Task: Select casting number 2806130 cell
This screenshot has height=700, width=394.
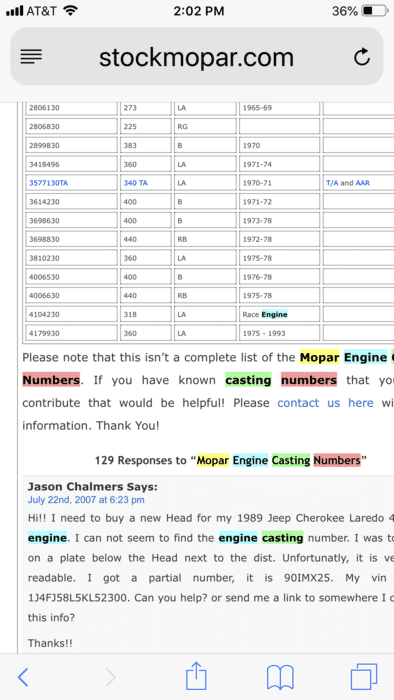Action: click(x=71, y=108)
